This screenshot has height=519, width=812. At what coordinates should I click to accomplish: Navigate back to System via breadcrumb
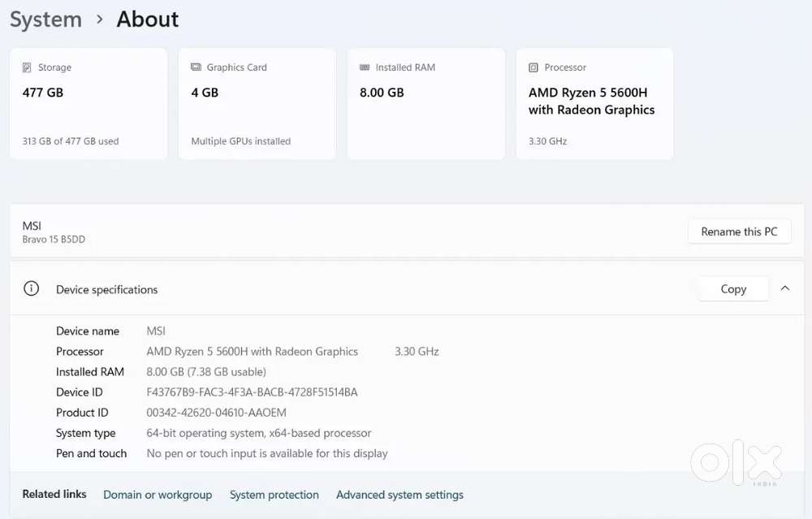point(45,19)
